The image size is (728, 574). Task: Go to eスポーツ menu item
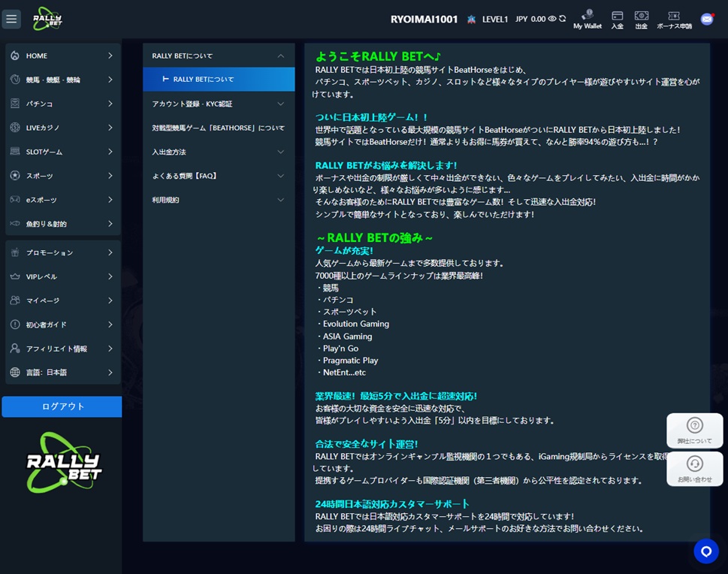63,200
